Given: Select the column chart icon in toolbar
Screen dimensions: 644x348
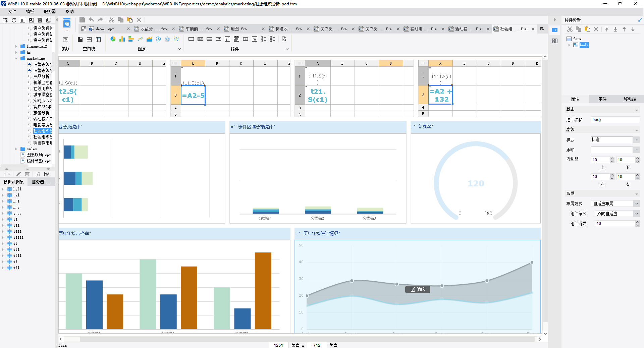Looking at the screenshot, I should coord(122,39).
